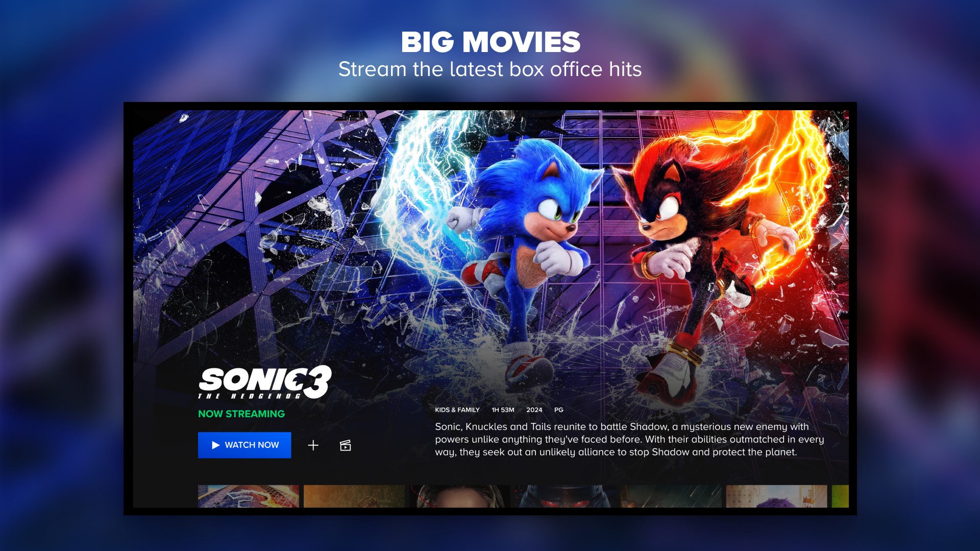The height and width of the screenshot is (551, 980).
Task: Open the thumbnail with red-eyed dark helmet
Action: pyautogui.click(x=565, y=496)
